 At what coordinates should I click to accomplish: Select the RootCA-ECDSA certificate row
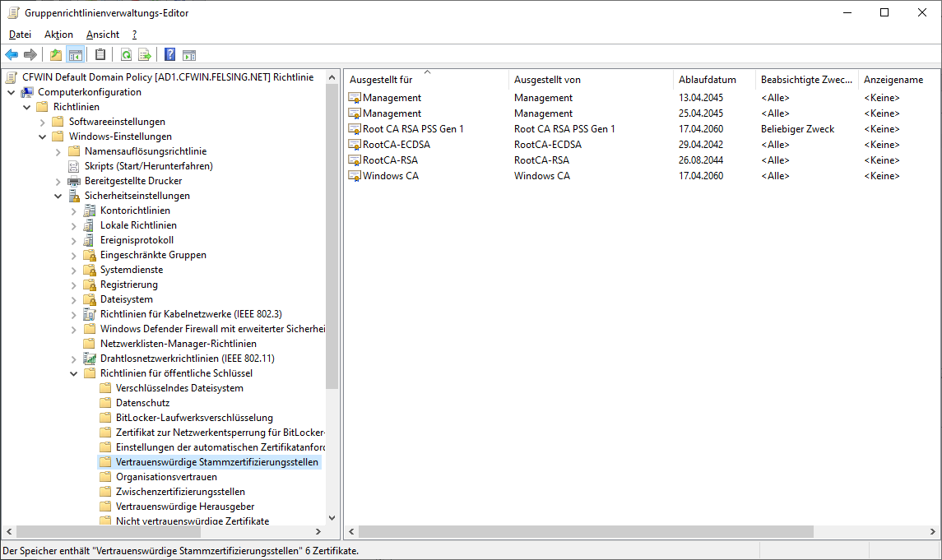tap(396, 145)
